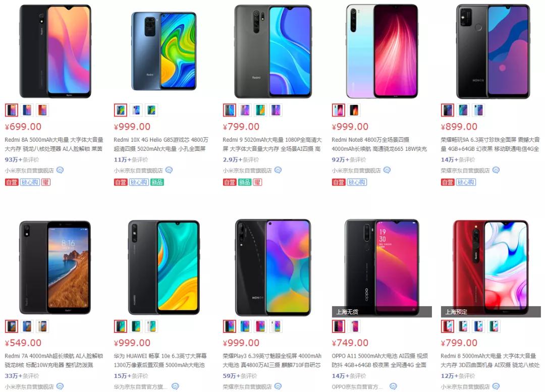Open chat icon for 荣耀京东自营旗舰店 under 畅玩9A
This screenshot has width=545, height=392.
coord(496,171)
